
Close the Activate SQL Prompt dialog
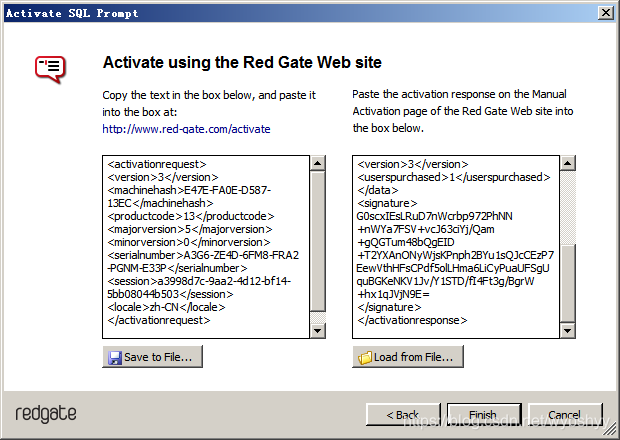click(x=606, y=13)
